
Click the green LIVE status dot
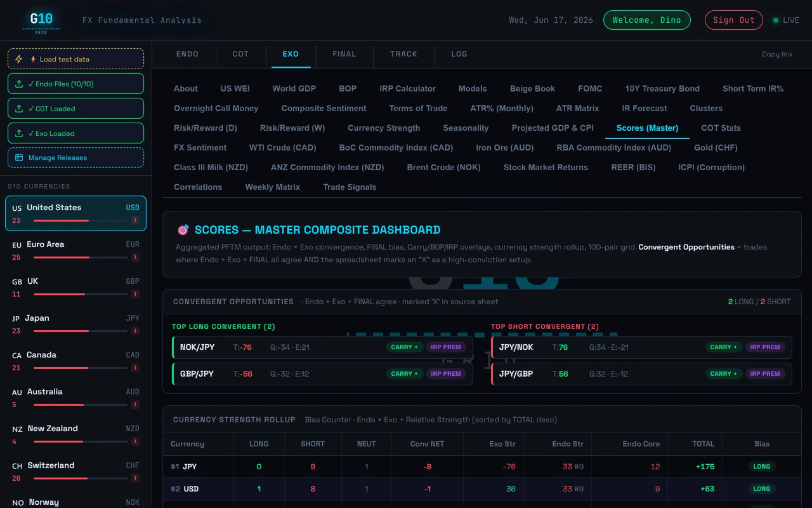[775, 20]
